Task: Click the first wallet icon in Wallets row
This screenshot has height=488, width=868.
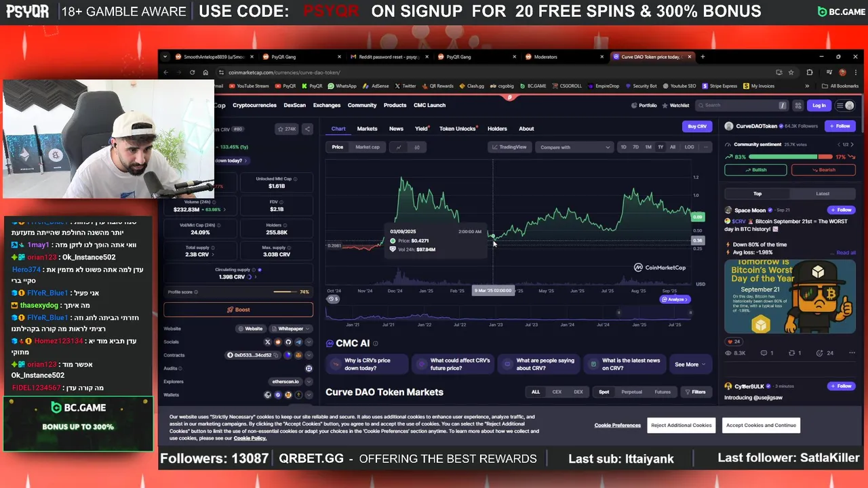Action: (267, 394)
